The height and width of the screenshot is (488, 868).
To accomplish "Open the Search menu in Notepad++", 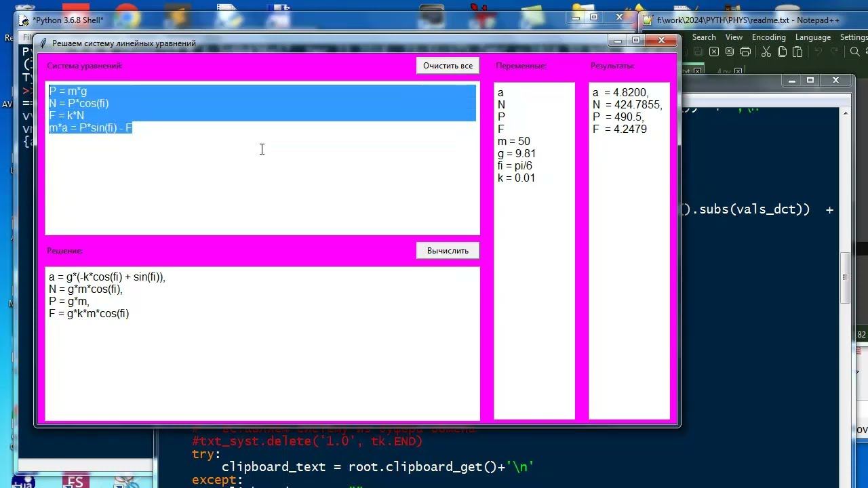I will (x=704, y=37).
